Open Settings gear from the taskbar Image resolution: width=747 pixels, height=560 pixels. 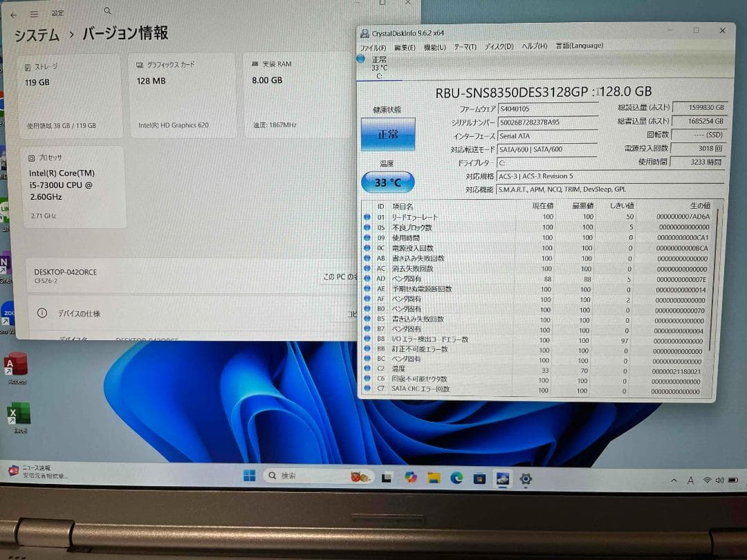(526, 478)
